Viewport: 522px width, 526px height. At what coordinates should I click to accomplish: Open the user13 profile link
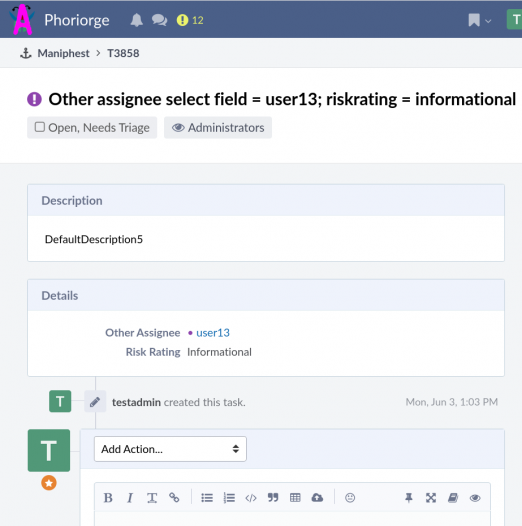(x=213, y=333)
